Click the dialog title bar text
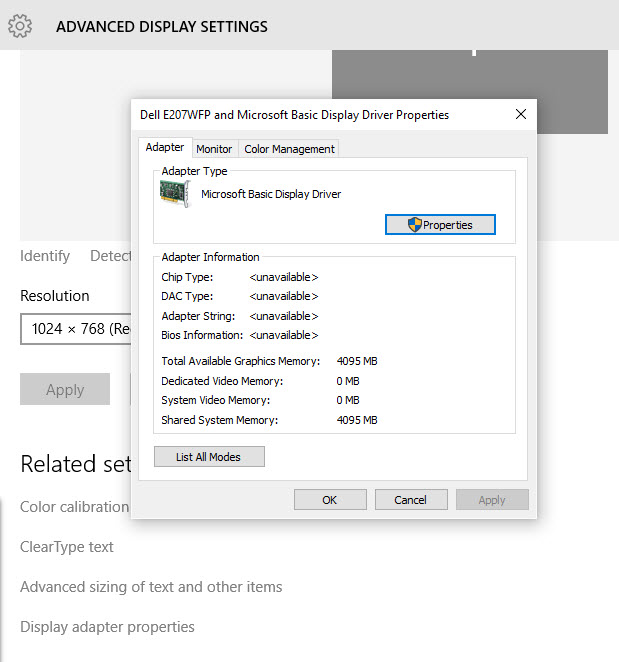This screenshot has width=619, height=662. [294, 115]
